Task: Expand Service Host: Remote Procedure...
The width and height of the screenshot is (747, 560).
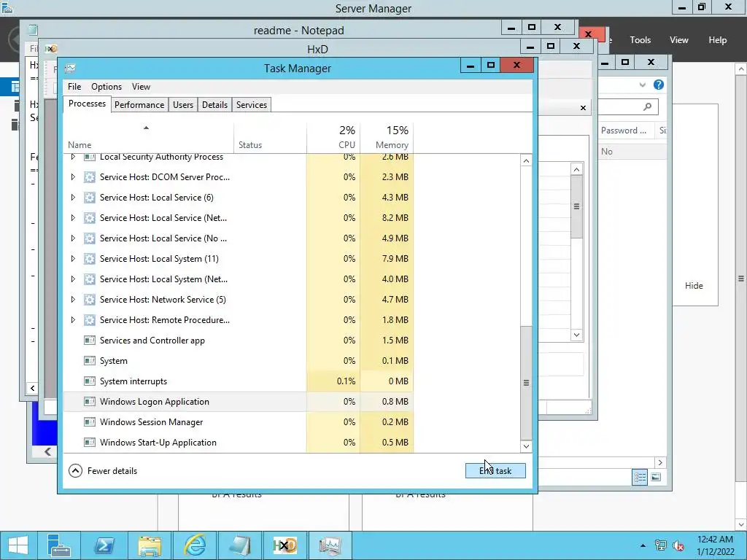Action: tap(73, 320)
